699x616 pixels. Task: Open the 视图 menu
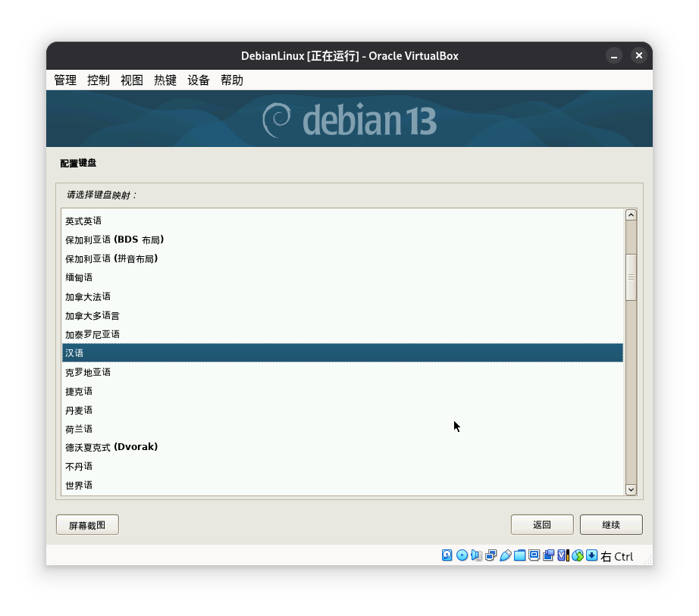[x=132, y=80]
